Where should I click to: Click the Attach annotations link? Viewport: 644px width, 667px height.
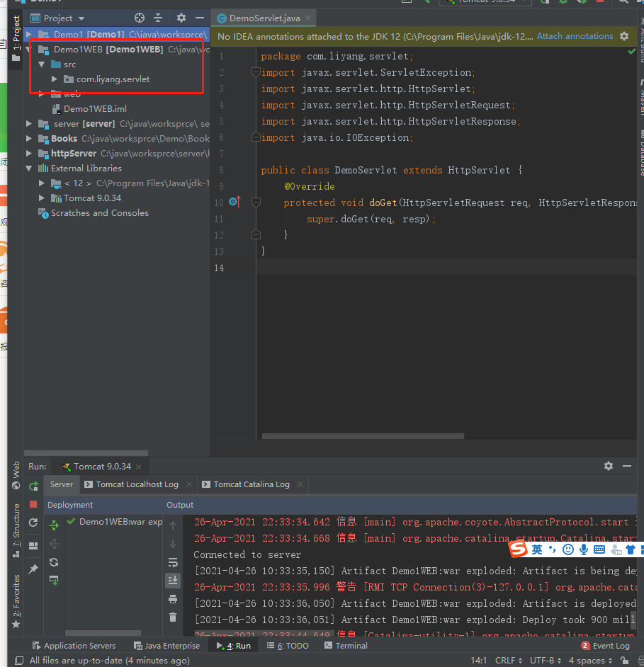click(575, 36)
